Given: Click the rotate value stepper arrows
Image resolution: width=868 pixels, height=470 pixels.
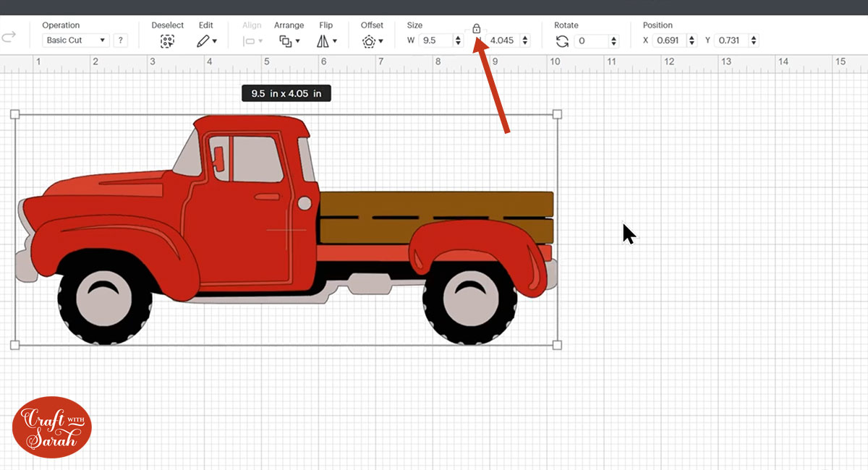Looking at the screenshot, I should pyautogui.click(x=614, y=41).
